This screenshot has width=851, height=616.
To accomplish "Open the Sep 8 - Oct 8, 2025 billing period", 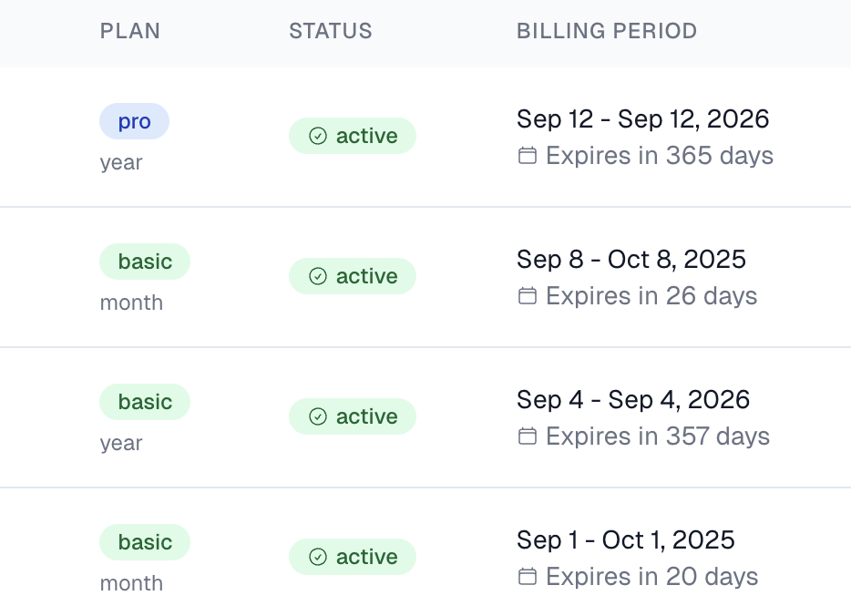I will tap(631, 259).
